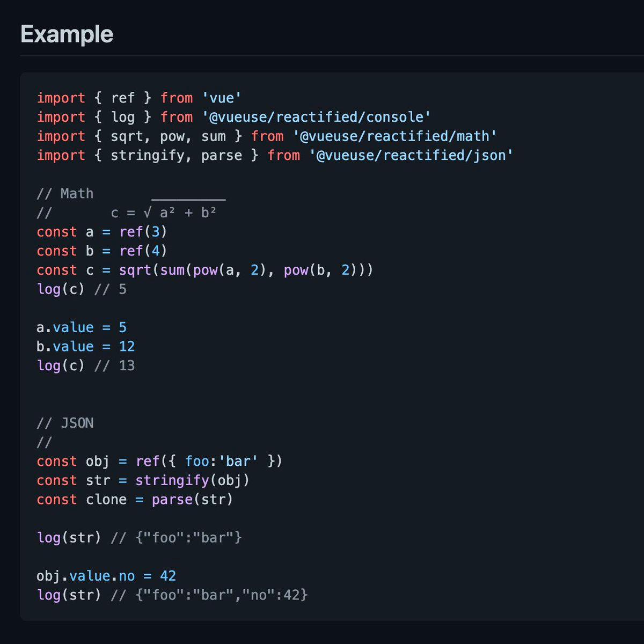
Task: Click the stringify(obj) function call
Action: click(x=192, y=480)
